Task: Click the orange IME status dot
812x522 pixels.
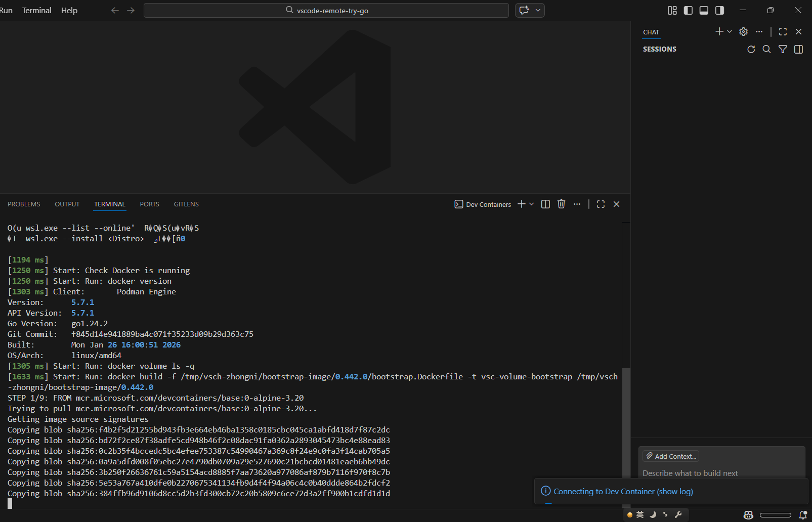Action: 630,515
